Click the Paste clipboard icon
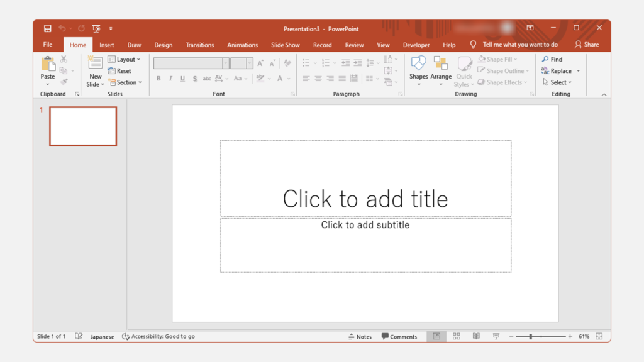The height and width of the screenshot is (362, 644). click(x=48, y=64)
